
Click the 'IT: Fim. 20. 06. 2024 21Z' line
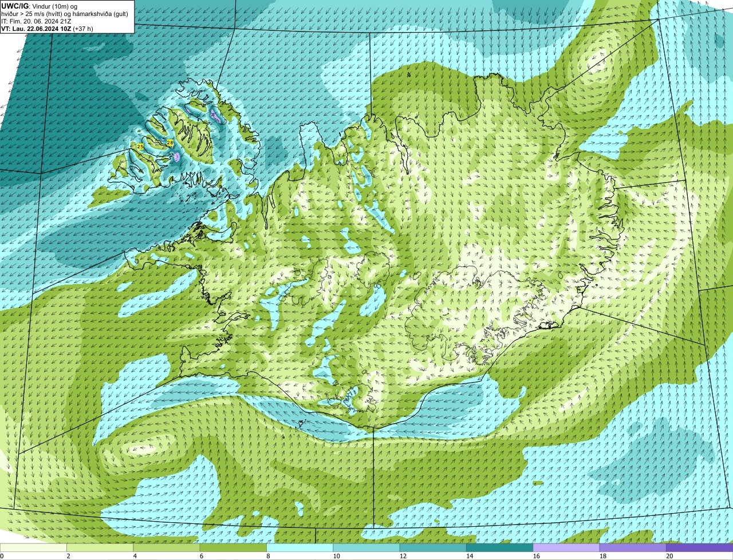[x=36, y=21]
